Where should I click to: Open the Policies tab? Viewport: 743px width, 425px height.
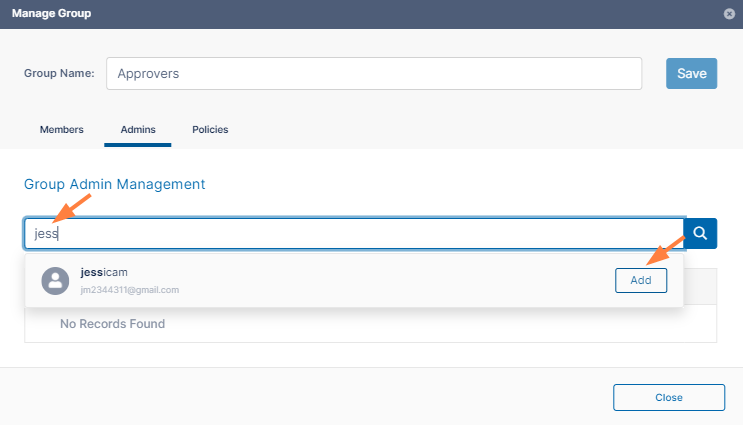point(210,130)
